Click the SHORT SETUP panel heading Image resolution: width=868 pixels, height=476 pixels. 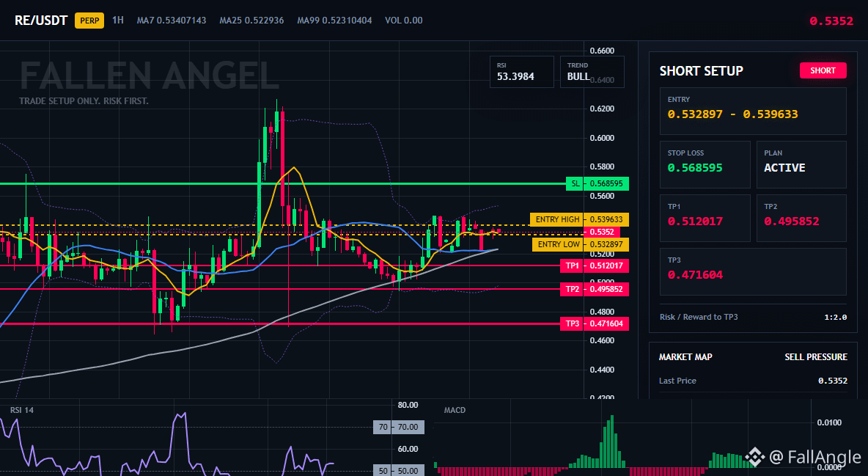click(702, 71)
